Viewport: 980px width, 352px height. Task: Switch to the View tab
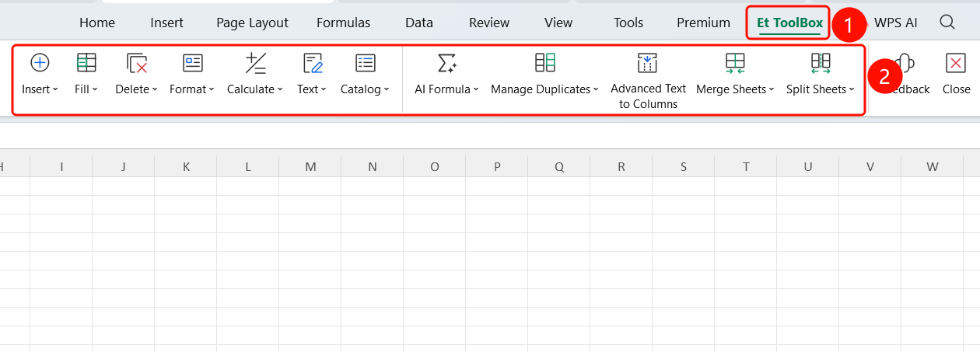click(x=558, y=23)
